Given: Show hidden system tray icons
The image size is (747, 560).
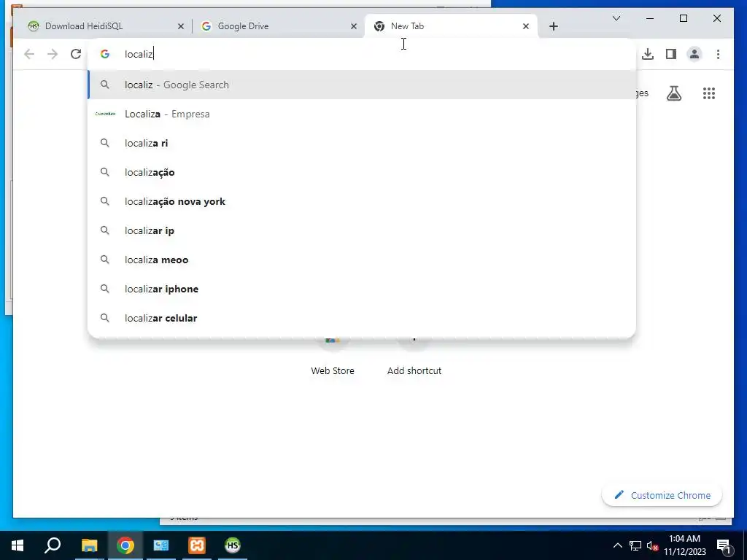Looking at the screenshot, I should [617, 545].
